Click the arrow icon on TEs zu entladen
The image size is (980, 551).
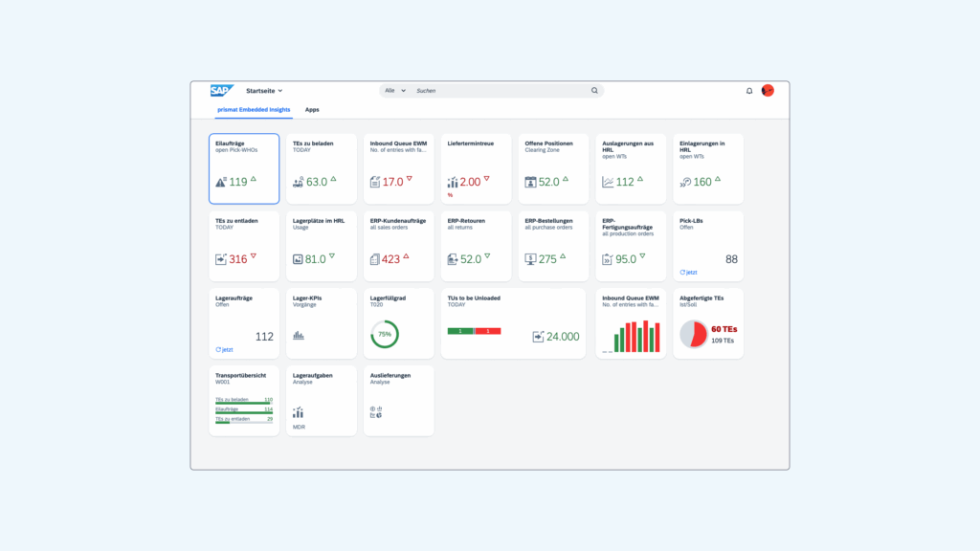point(219,256)
